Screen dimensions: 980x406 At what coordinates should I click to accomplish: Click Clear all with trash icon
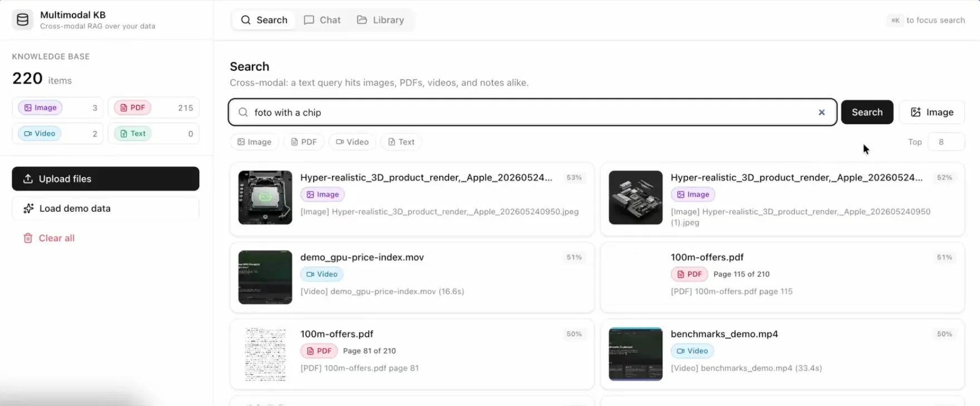(x=48, y=238)
